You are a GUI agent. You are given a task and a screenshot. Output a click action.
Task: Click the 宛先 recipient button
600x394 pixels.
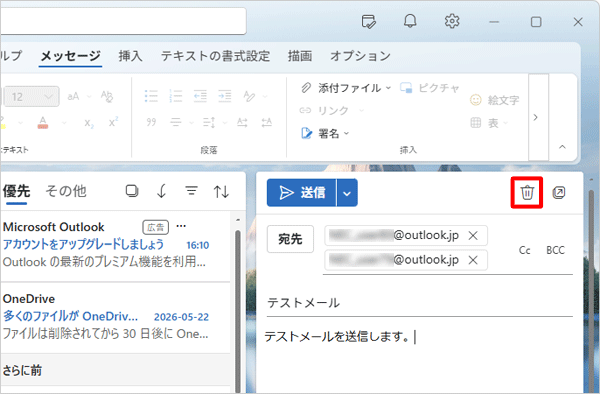click(290, 239)
